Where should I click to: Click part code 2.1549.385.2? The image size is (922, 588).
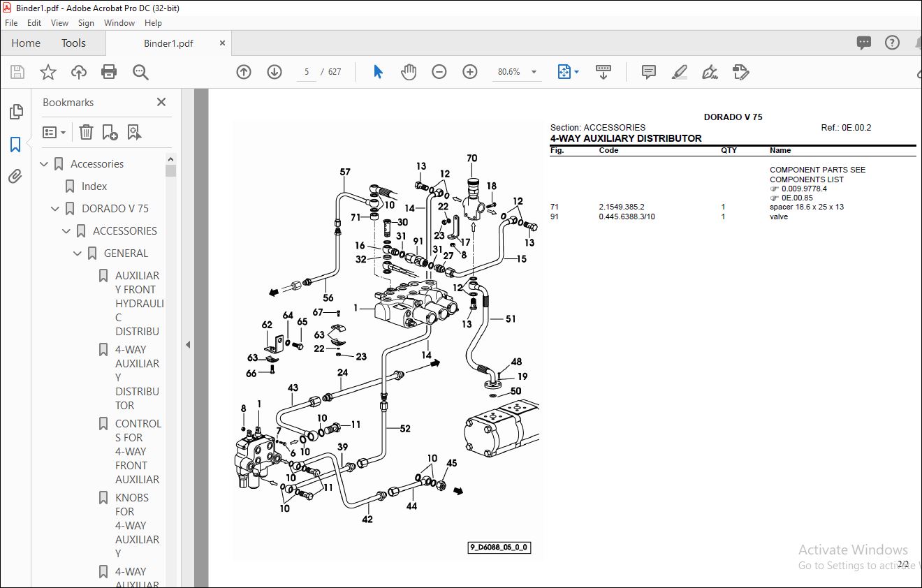pos(622,207)
